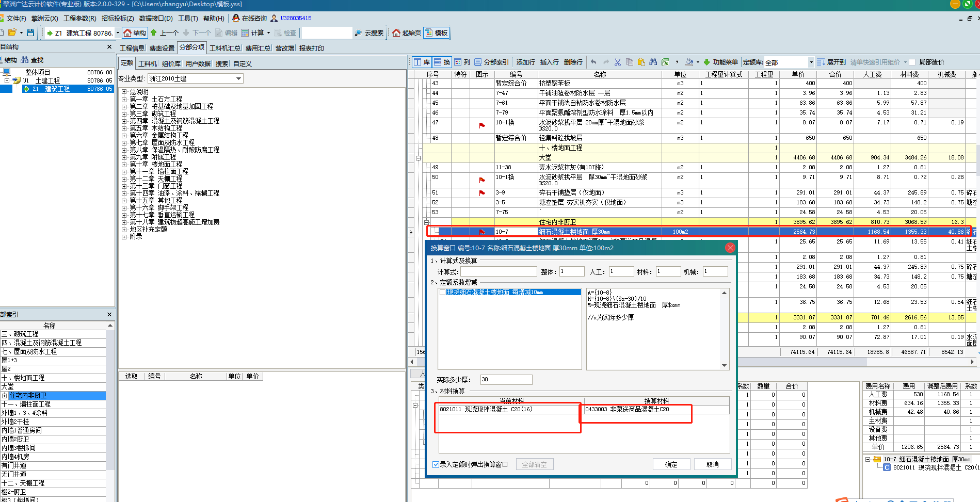Viewport: 980px width, 502px height.
Task: Open 起始页 home icon
Action: tap(396, 33)
